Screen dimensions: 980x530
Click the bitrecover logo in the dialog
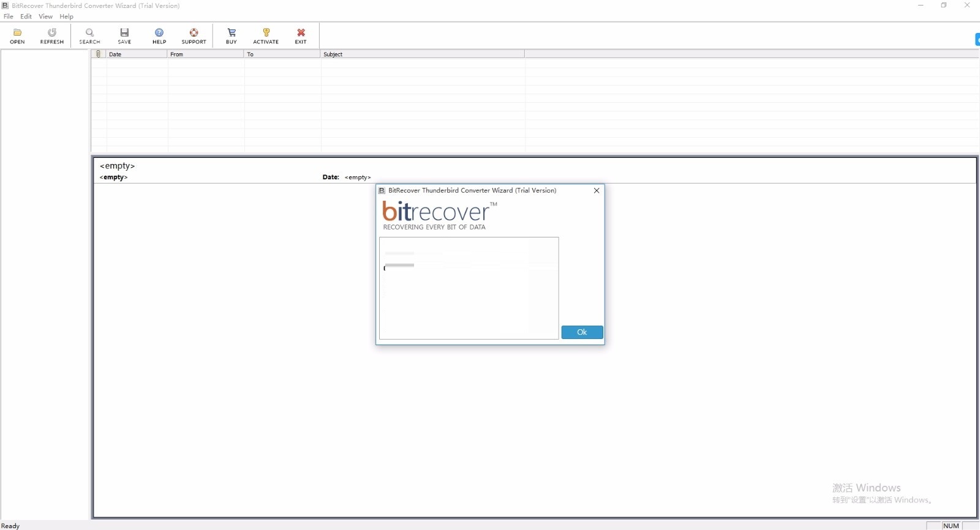pyautogui.click(x=439, y=215)
